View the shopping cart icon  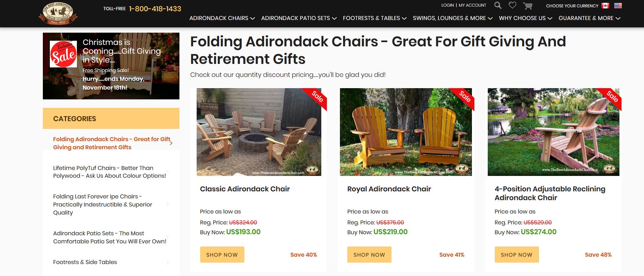527,5
